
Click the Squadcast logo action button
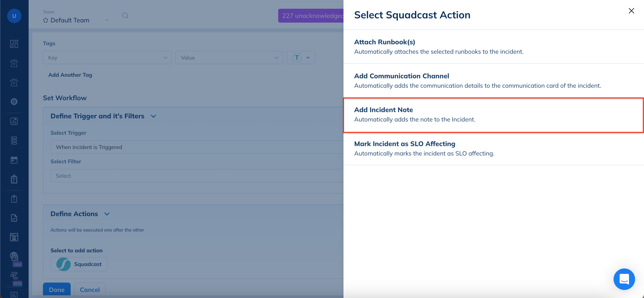(x=79, y=264)
